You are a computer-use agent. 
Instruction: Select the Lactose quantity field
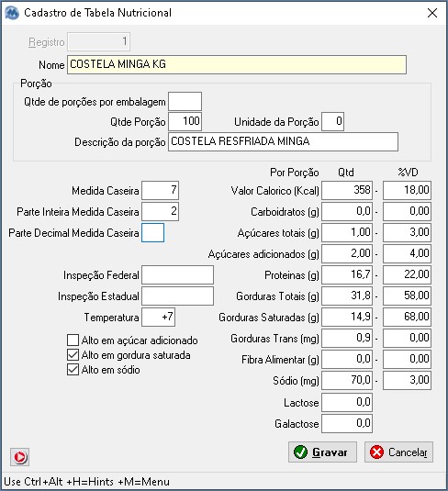point(347,402)
